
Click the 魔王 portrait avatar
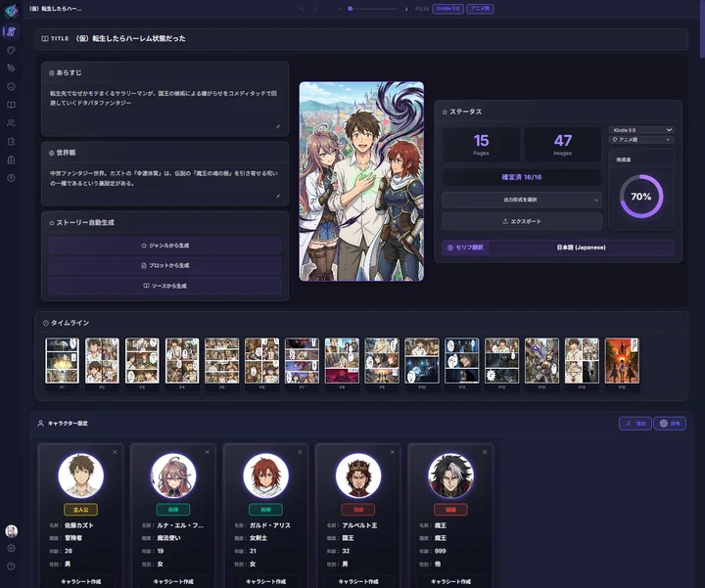[x=451, y=475]
